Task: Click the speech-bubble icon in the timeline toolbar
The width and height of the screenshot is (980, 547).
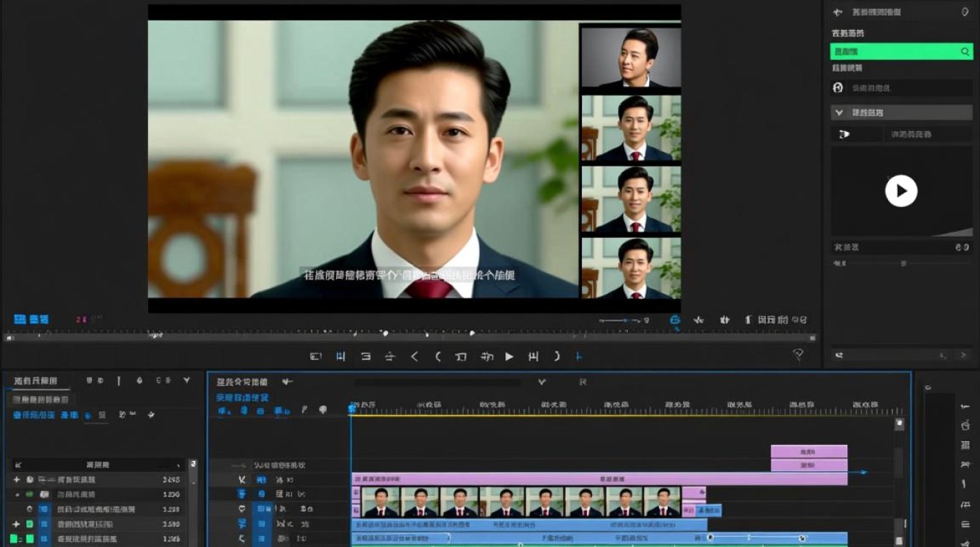Action: (323, 410)
